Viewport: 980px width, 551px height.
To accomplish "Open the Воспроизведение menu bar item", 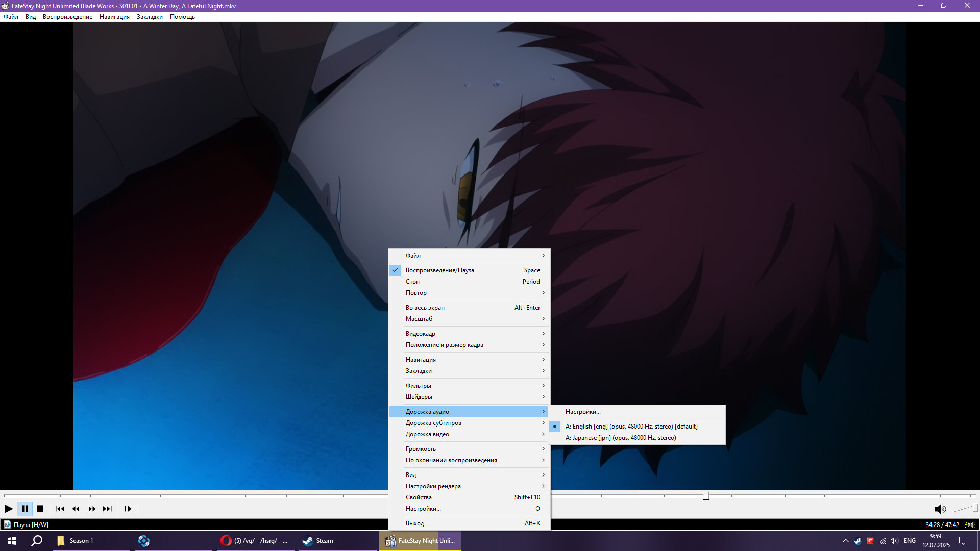I will 67,17.
